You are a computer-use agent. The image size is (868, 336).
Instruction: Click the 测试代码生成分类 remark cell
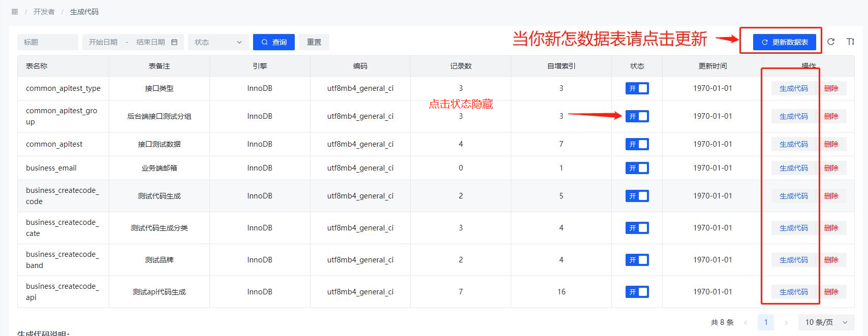tap(159, 228)
